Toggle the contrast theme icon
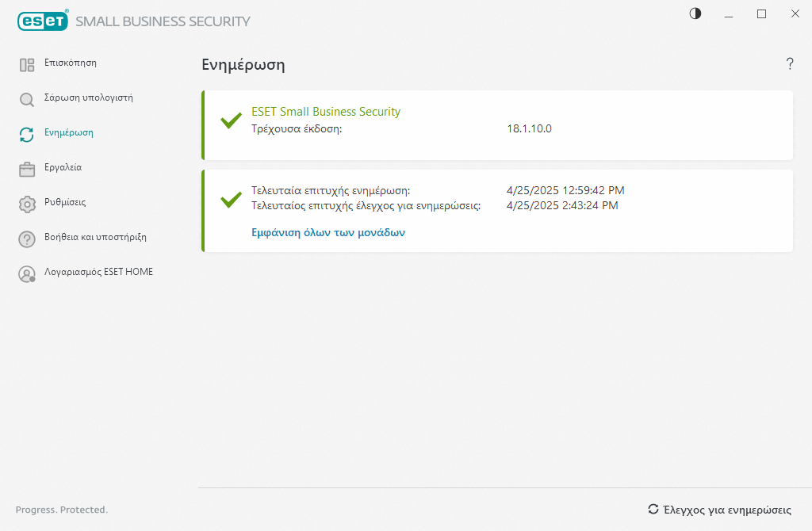Screen dimensions: 812x531 pyautogui.click(x=695, y=13)
